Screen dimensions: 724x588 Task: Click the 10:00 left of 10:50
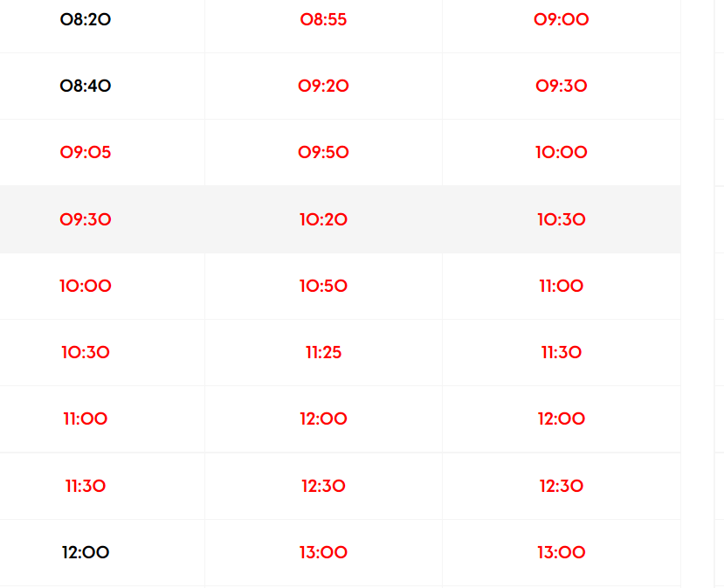coord(86,286)
